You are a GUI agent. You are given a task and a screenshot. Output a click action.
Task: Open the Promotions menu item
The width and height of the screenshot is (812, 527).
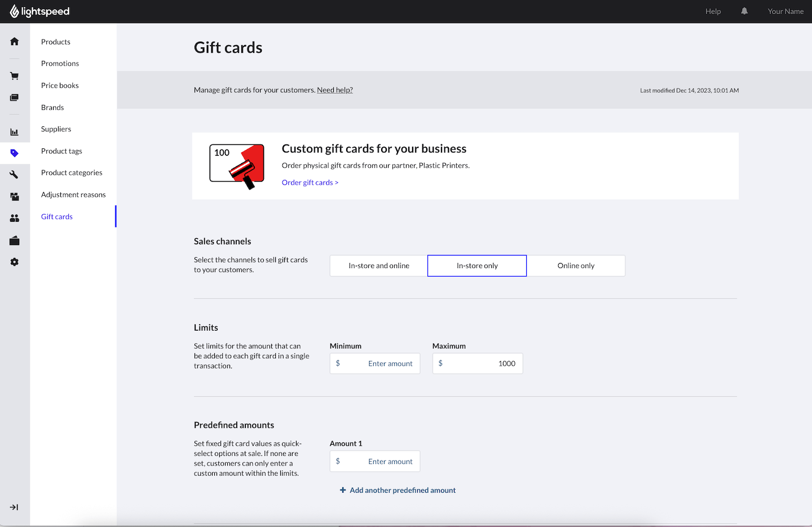60,64
